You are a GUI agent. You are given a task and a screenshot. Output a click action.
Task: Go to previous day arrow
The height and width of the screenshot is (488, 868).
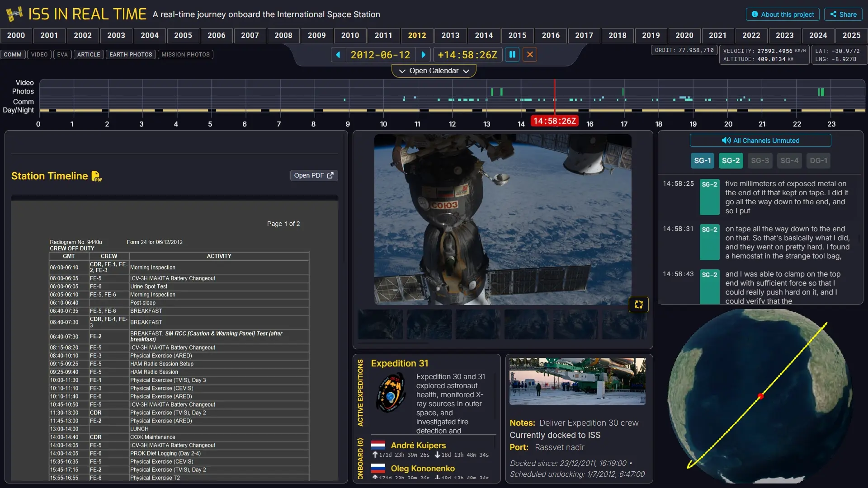click(x=338, y=55)
